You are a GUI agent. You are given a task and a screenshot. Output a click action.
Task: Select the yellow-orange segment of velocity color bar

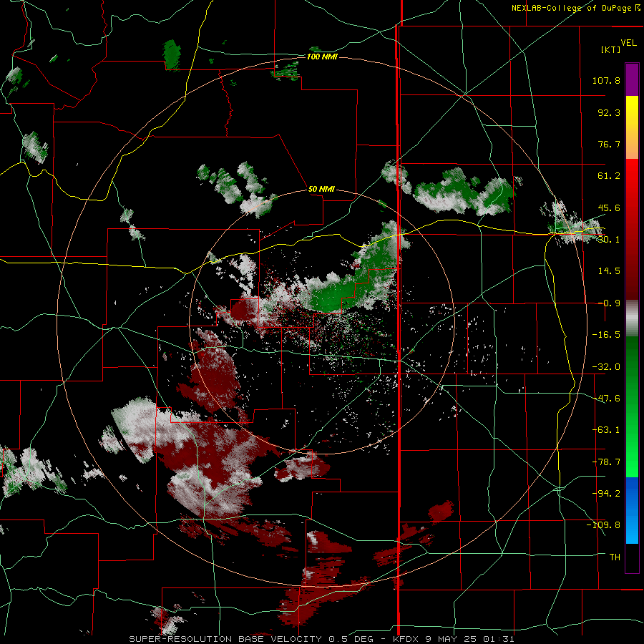(632, 127)
